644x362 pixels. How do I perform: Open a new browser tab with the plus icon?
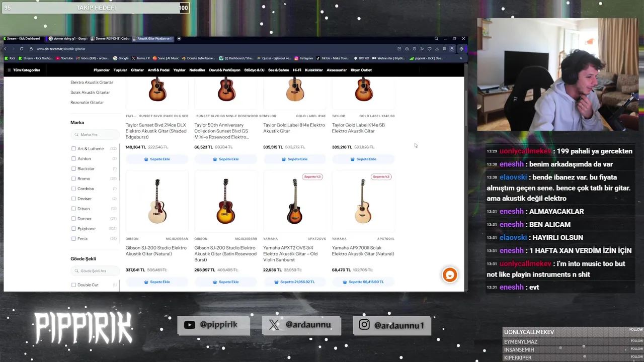pyautogui.click(x=179, y=39)
